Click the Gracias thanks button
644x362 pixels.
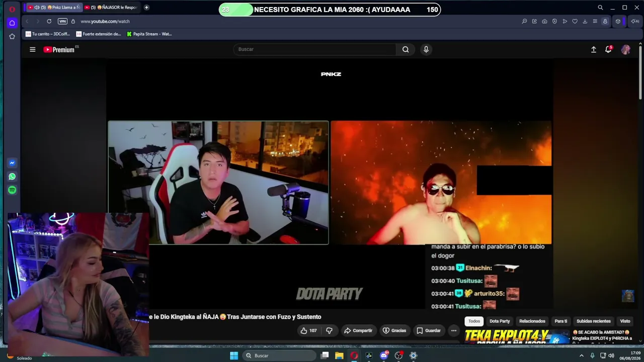[x=394, y=330]
